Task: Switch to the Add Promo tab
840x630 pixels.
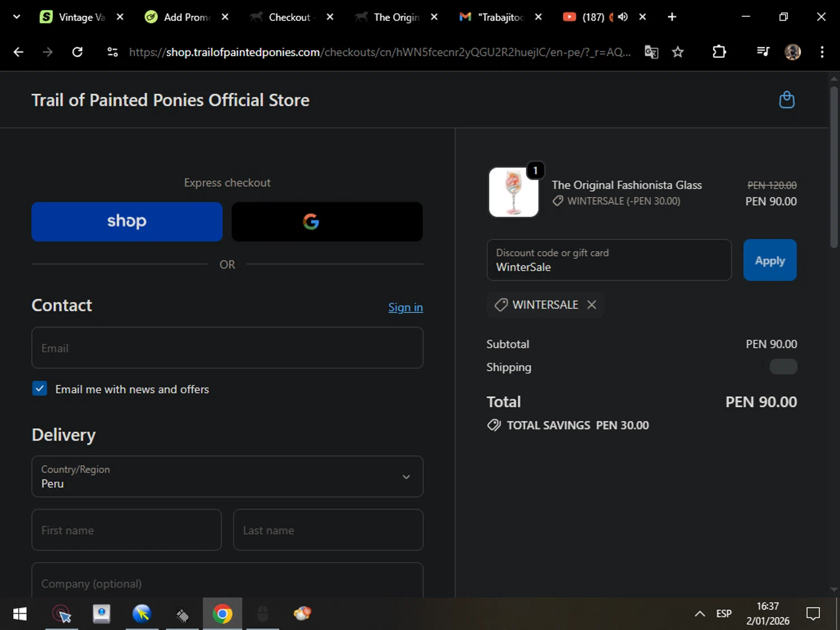Action: 179,17
